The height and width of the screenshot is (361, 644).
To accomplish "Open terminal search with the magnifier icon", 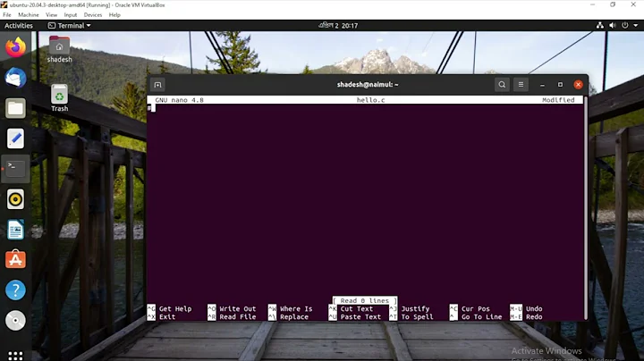I will pyautogui.click(x=502, y=85).
